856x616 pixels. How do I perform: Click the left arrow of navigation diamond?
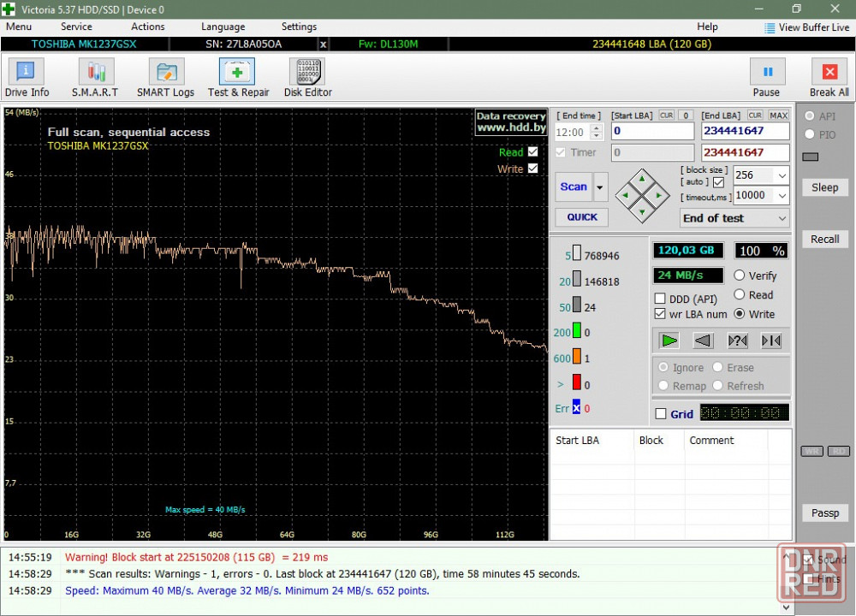tap(625, 195)
